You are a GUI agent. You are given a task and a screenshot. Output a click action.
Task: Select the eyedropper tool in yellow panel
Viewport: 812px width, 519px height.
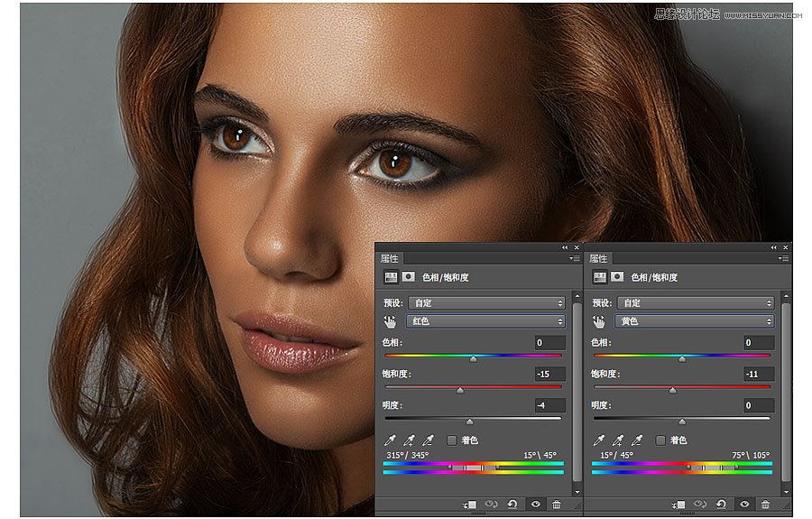tap(599, 440)
